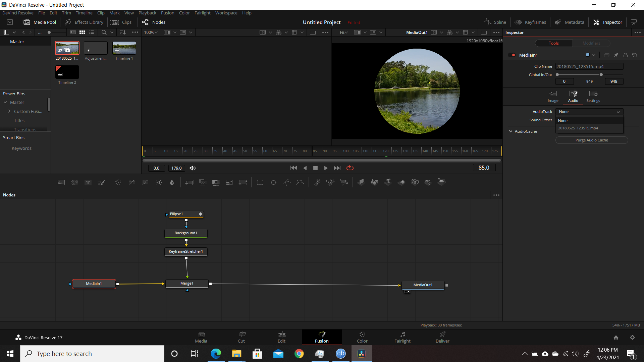This screenshot has width=644, height=362.
Task: Add a particle Render node
Action: 344,182
